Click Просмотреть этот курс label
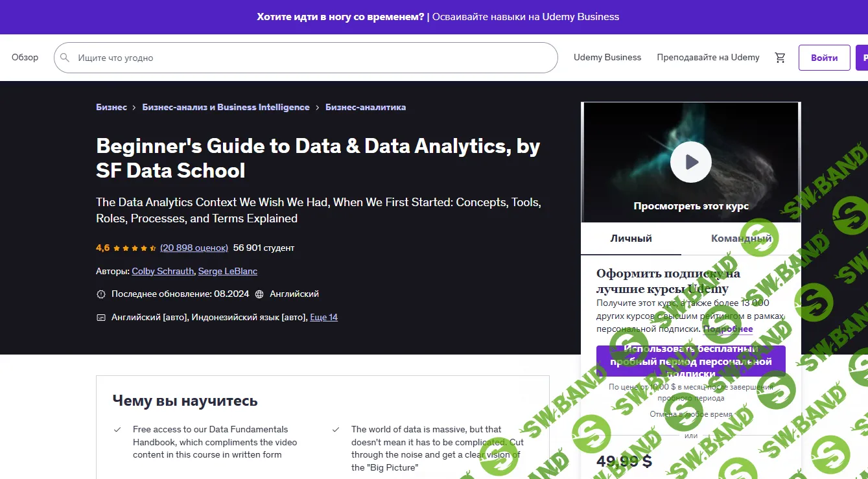The width and height of the screenshot is (868, 479). click(691, 206)
